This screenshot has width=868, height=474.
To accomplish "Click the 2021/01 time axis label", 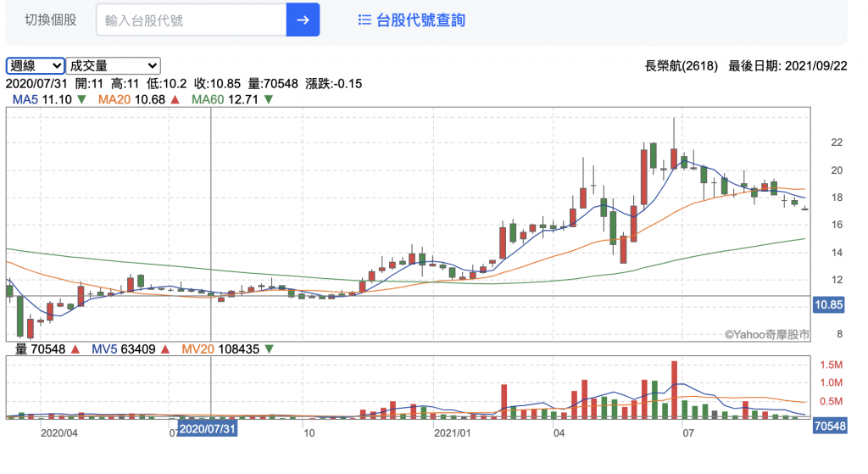I will [x=453, y=433].
